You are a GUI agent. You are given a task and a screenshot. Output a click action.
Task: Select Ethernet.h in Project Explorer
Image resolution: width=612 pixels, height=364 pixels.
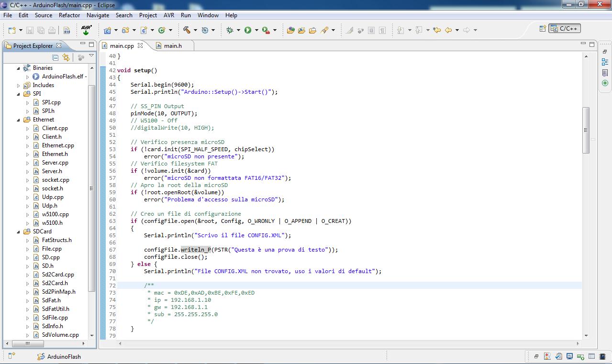(55, 154)
